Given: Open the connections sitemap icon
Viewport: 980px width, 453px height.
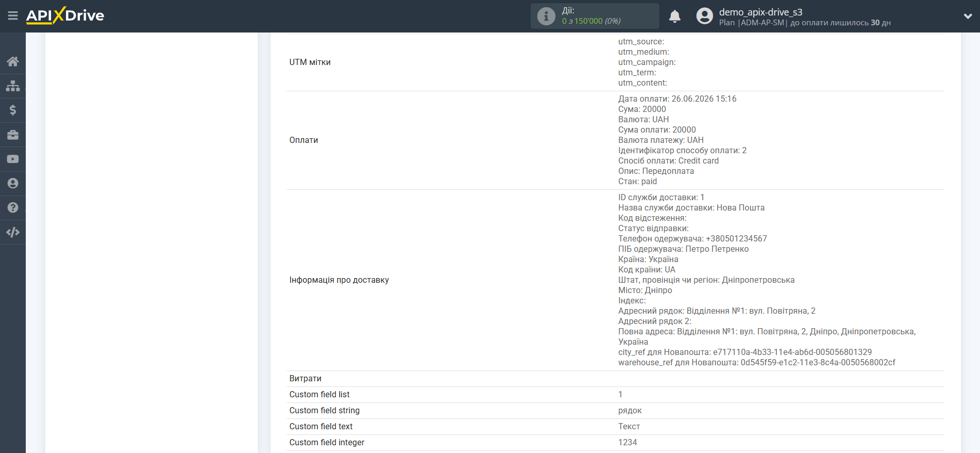Looking at the screenshot, I should coord(13,86).
